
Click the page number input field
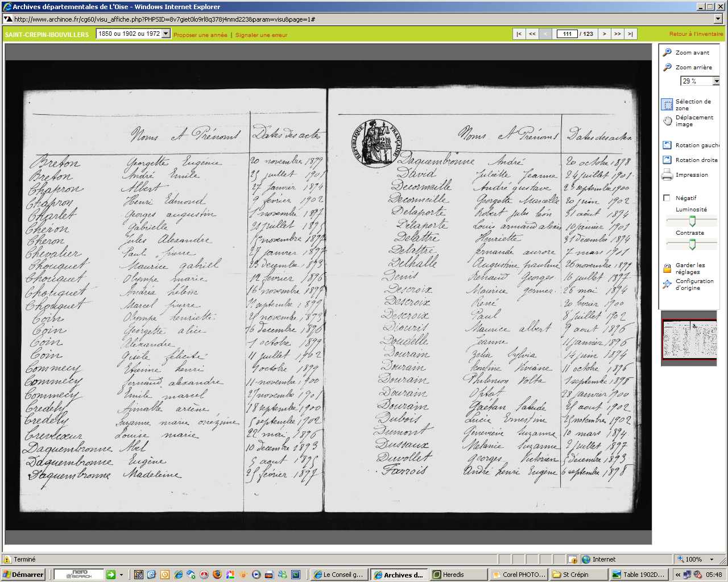tap(567, 34)
